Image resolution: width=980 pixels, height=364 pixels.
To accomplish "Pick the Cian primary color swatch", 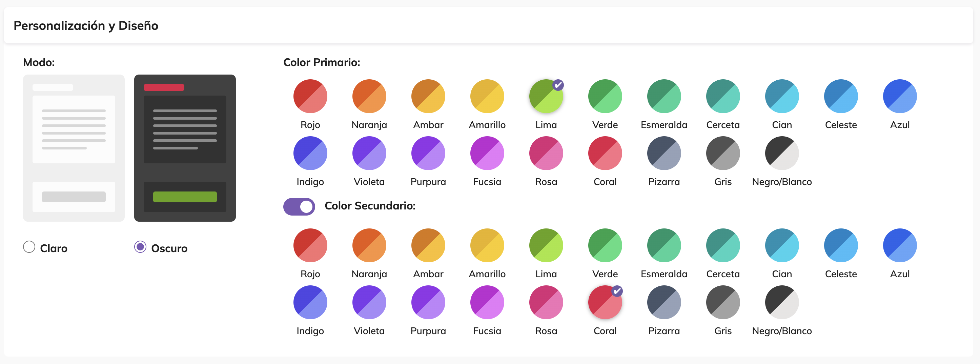I will coord(782,96).
